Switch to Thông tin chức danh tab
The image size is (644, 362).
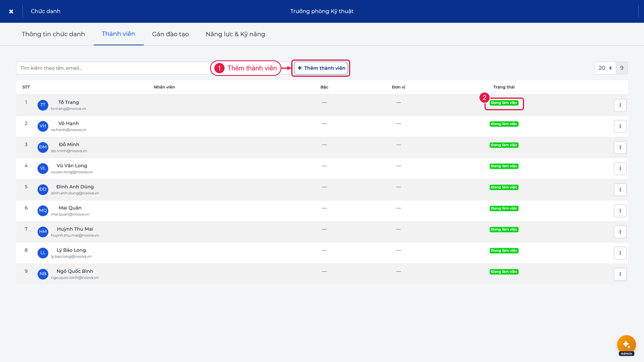53,34
